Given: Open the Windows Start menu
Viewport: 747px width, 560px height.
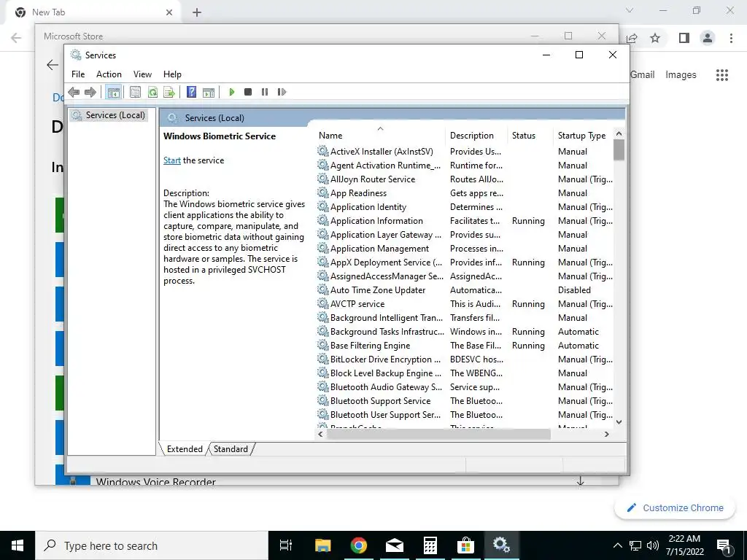Looking at the screenshot, I should [x=18, y=545].
